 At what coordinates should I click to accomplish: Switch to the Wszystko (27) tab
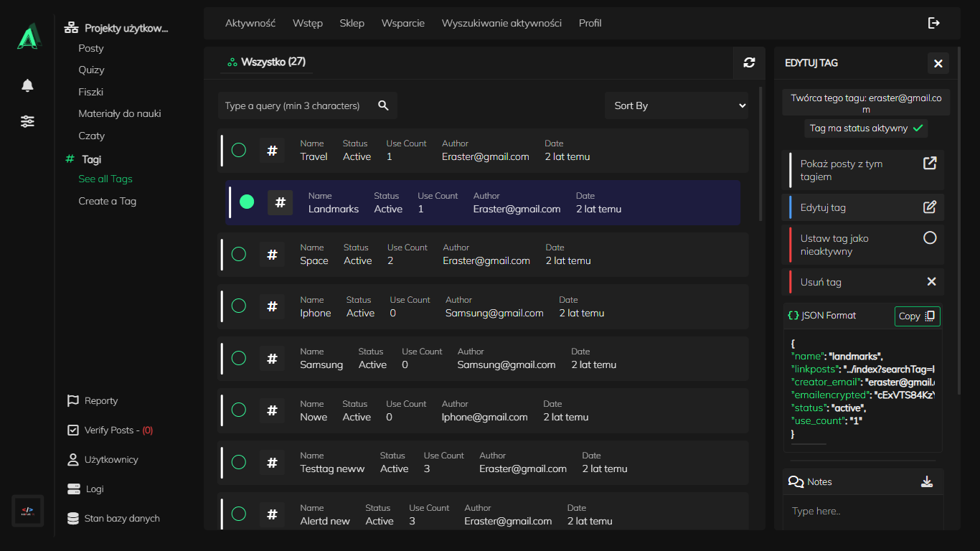pyautogui.click(x=267, y=62)
